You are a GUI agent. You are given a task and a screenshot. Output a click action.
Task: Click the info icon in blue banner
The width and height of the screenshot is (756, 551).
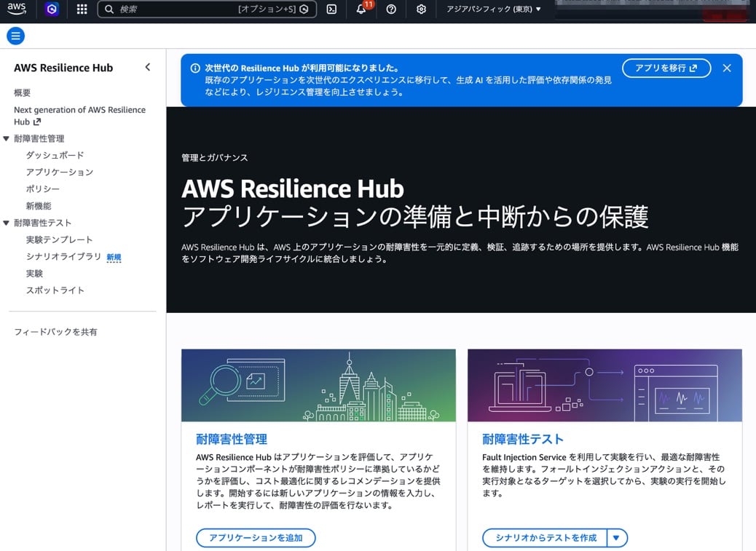point(195,68)
